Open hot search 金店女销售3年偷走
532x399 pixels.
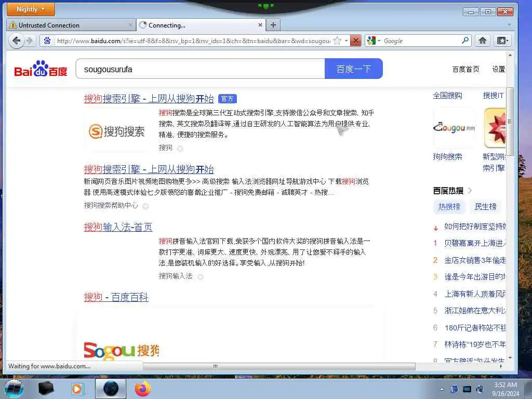click(475, 260)
